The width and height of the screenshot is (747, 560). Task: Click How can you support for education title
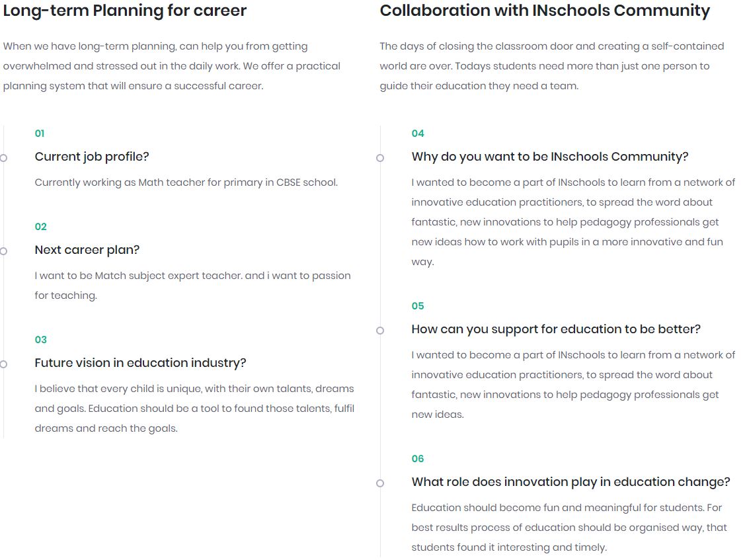(556, 329)
